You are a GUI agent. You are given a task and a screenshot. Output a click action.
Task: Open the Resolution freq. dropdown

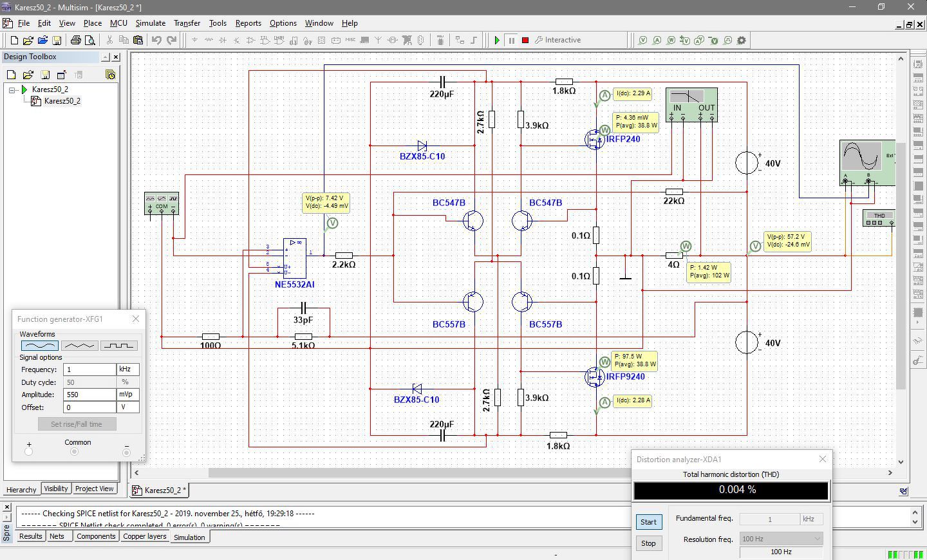click(x=782, y=539)
